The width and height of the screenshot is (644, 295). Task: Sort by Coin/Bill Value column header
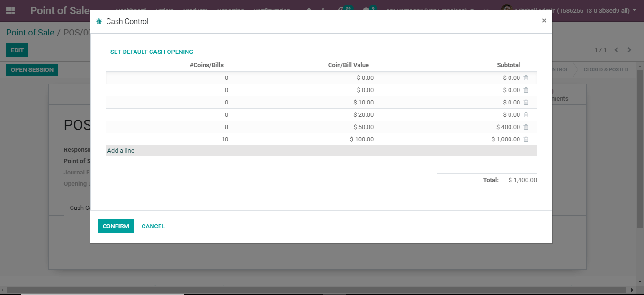click(x=348, y=65)
